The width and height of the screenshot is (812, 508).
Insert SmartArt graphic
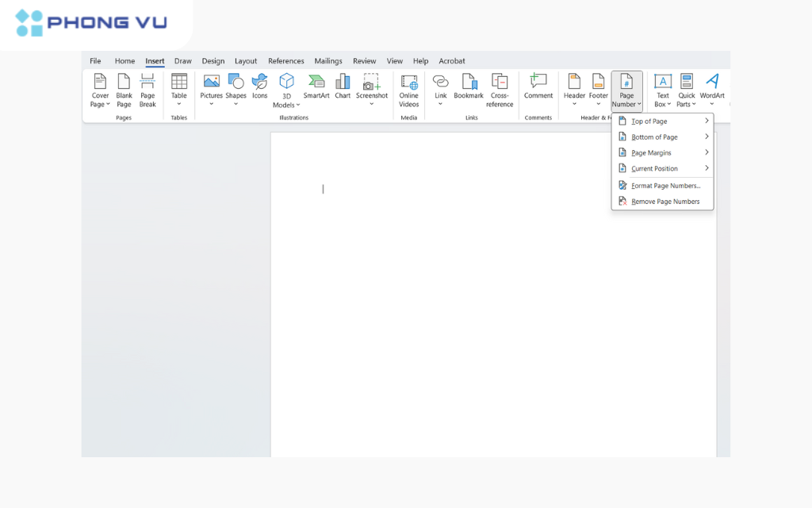316,87
